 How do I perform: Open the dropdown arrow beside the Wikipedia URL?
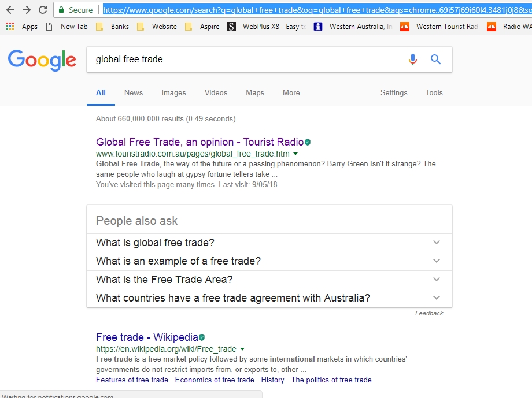coord(242,349)
